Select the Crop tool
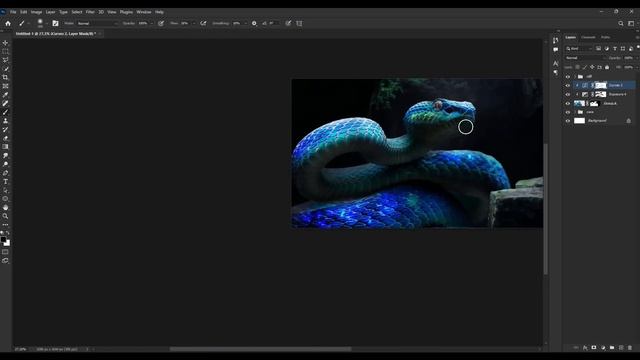The height and width of the screenshot is (360, 640). pyautogui.click(x=5, y=77)
